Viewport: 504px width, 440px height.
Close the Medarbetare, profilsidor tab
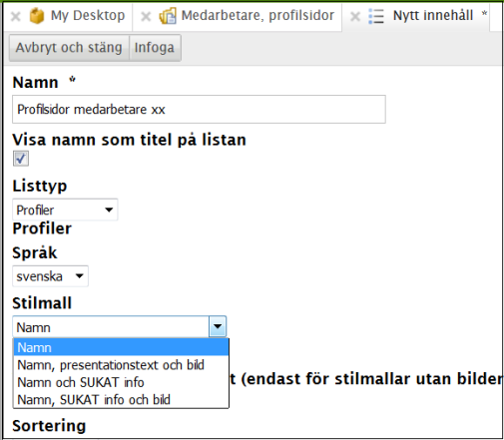coord(146,16)
